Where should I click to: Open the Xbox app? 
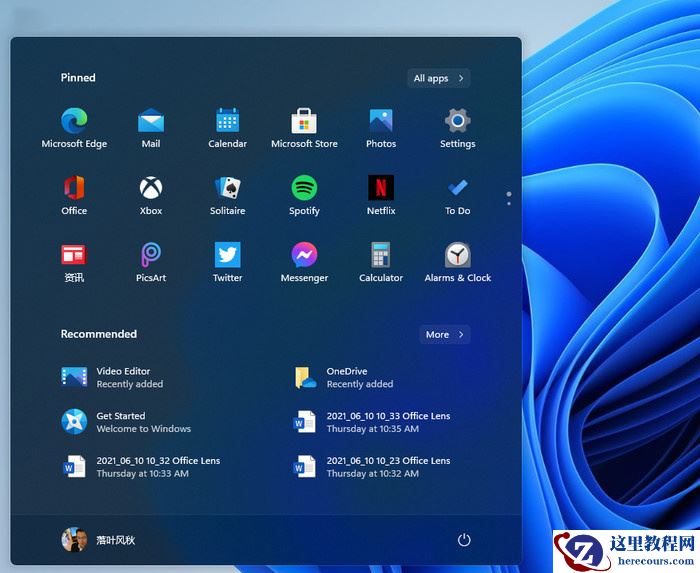click(x=151, y=195)
